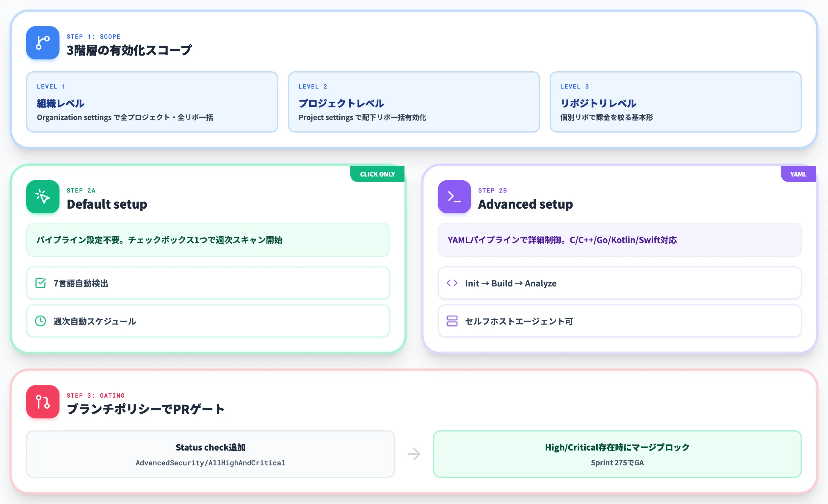The image size is (828, 504).
Task: Click the Default setup heading
Action: coord(107,204)
